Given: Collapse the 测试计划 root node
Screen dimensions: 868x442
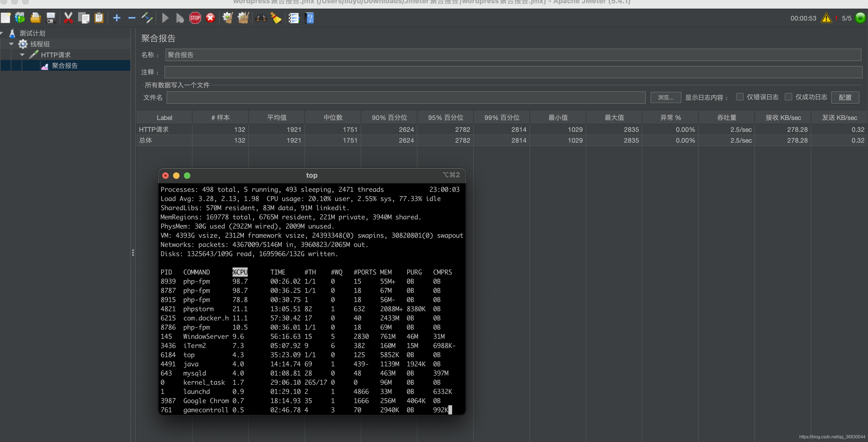Looking at the screenshot, I should (x=2, y=33).
